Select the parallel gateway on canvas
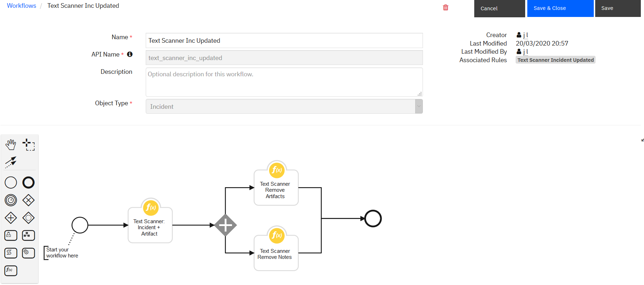Viewport: 644px width, 285px height. coord(225,225)
